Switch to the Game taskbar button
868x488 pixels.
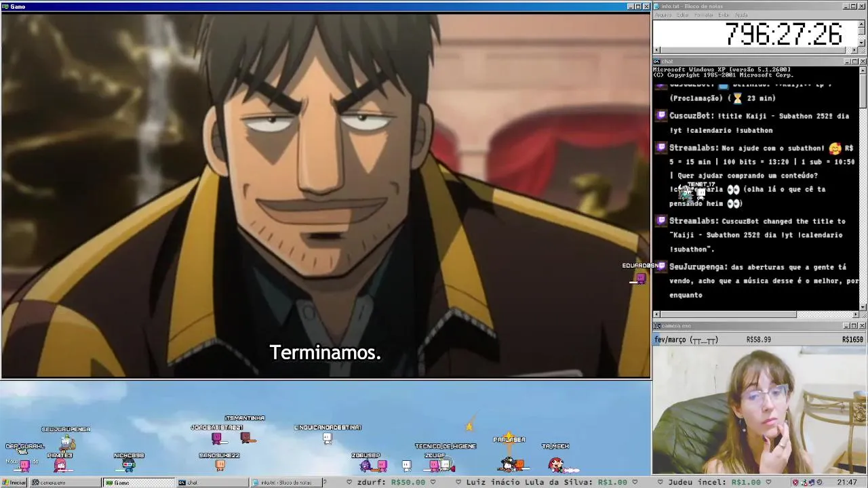138,483
